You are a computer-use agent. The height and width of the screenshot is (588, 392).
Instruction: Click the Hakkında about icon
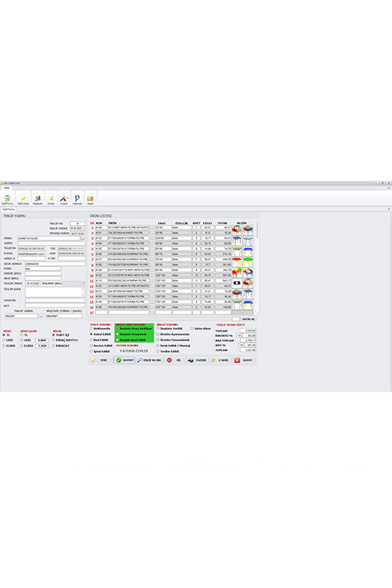[x=77, y=198]
